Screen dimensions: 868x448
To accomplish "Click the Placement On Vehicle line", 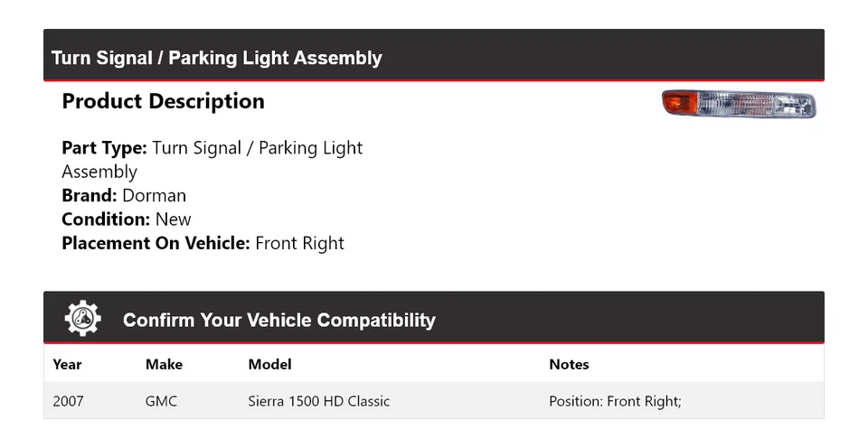I will 203,243.
